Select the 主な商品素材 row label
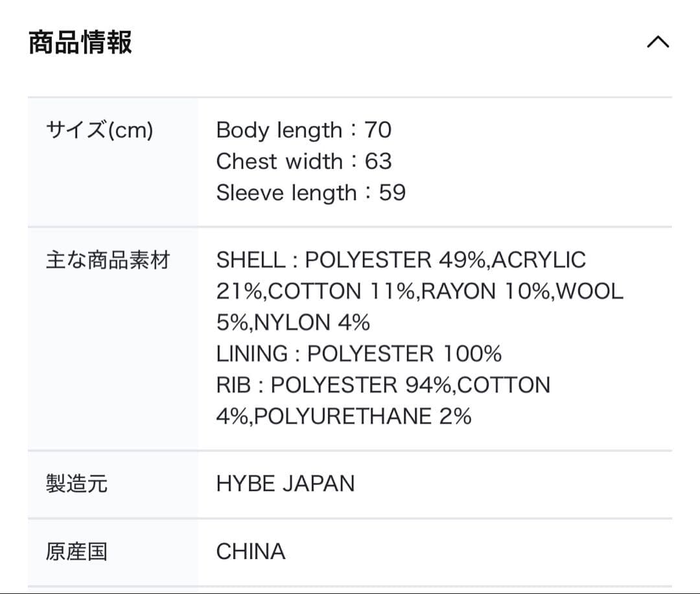 coord(108,260)
